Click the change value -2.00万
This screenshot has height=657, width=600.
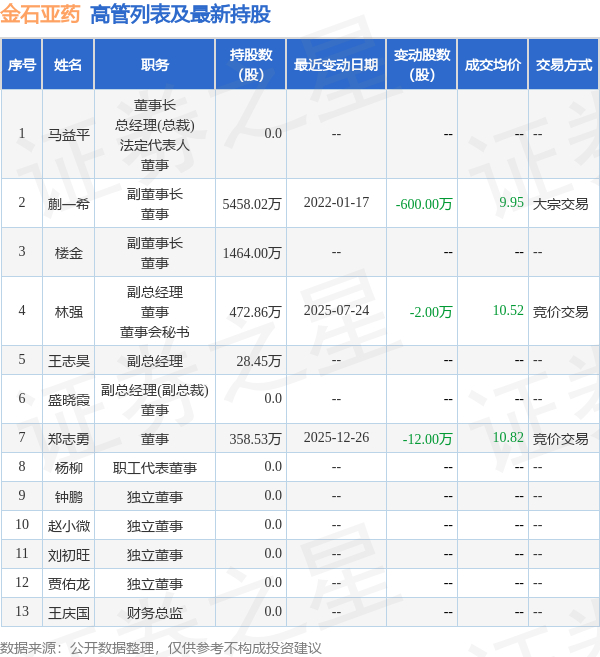click(x=431, y=312)
